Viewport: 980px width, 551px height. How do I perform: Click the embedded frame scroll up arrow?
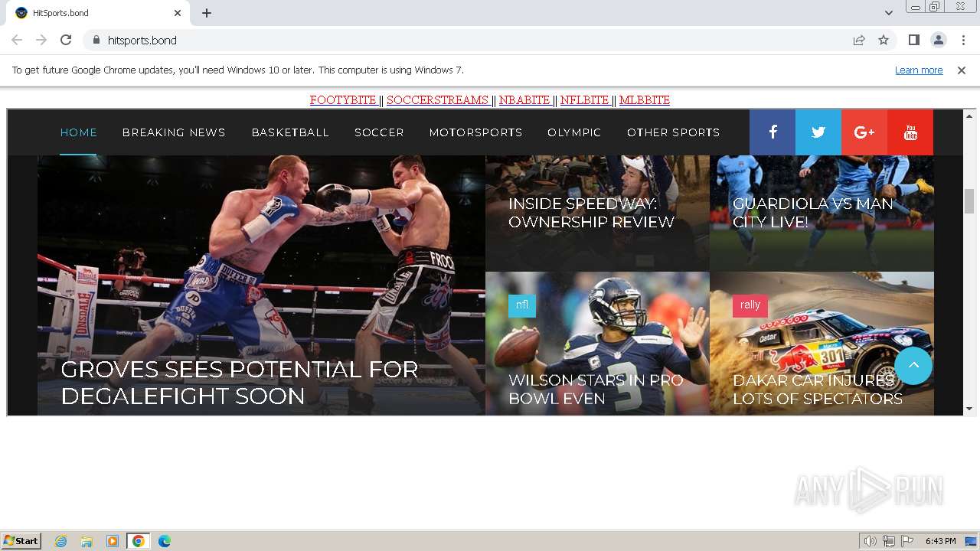click(969, 116)
